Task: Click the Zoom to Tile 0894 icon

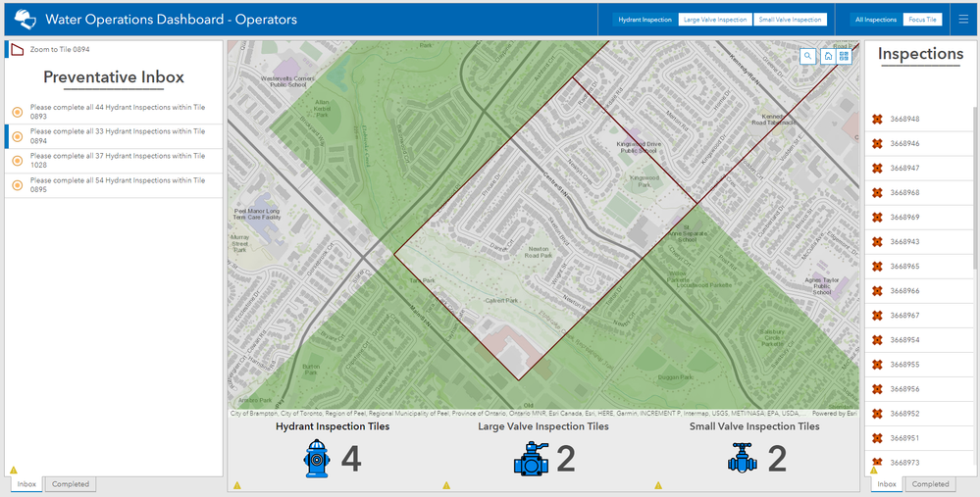Action: point(18,49)
